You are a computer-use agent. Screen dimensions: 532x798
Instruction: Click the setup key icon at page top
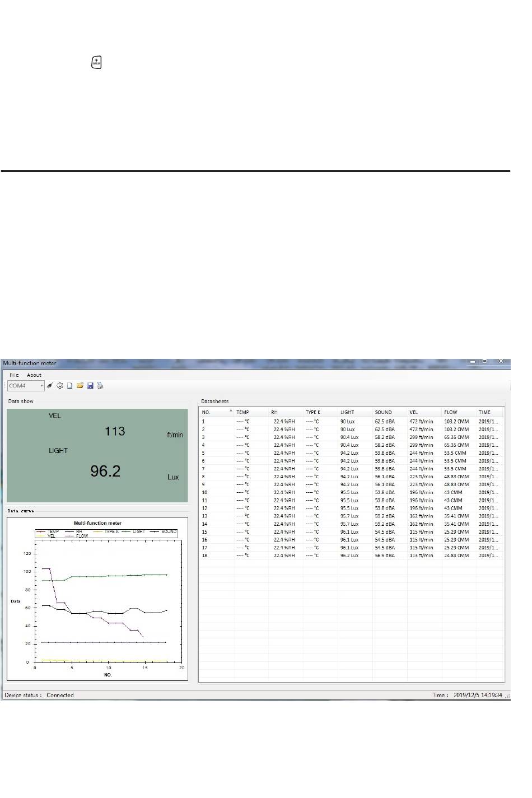click(96, 63)
